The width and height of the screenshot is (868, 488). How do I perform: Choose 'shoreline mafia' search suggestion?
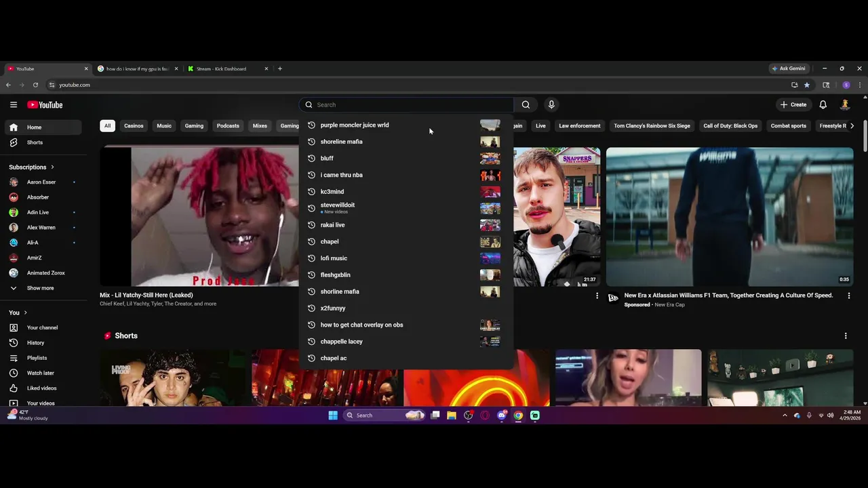406,142
